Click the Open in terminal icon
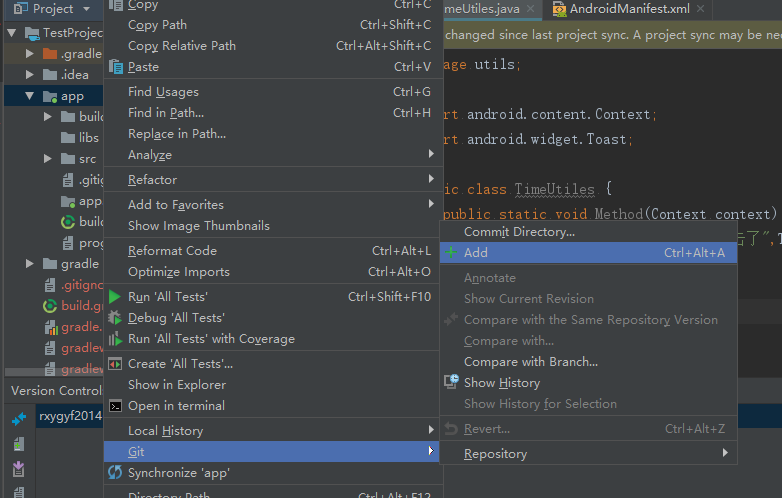This screenshot has width=782, height=498. pyautogui.click(x=115, y=406)
